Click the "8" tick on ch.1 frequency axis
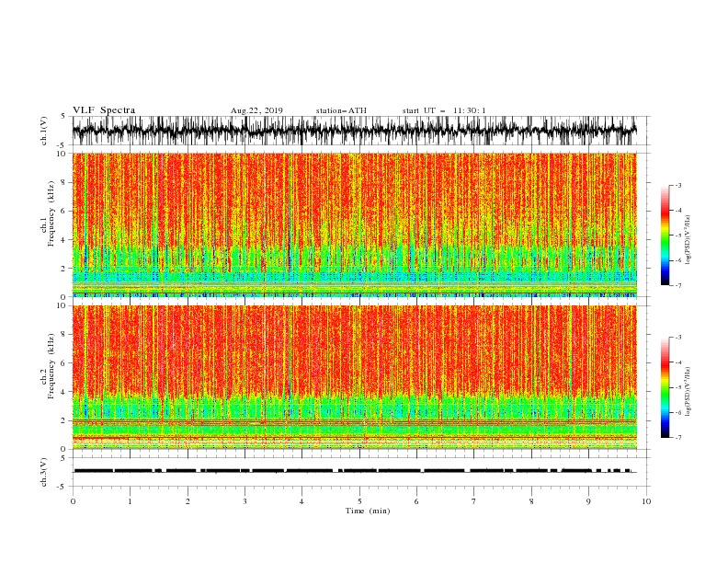This screenshot has width=728, height=563. click(63, 182)
